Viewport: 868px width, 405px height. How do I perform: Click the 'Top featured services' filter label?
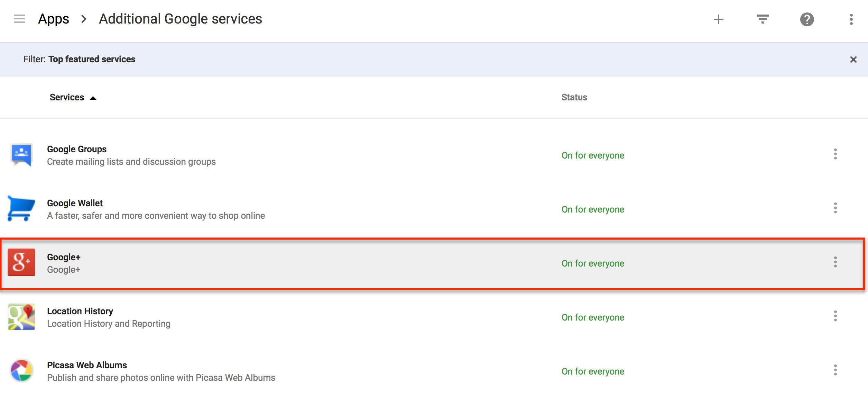pos(92,59)
